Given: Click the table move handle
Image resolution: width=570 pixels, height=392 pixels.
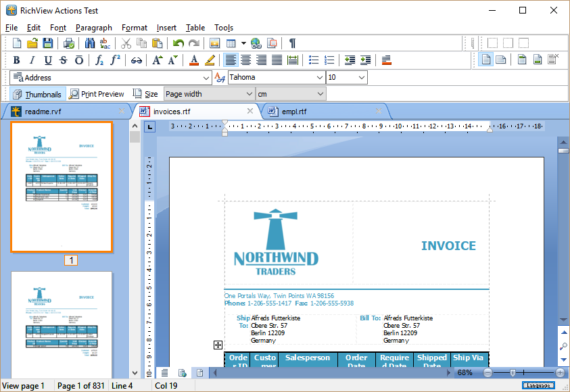Looking at the screenshot, I should point(218,345).
